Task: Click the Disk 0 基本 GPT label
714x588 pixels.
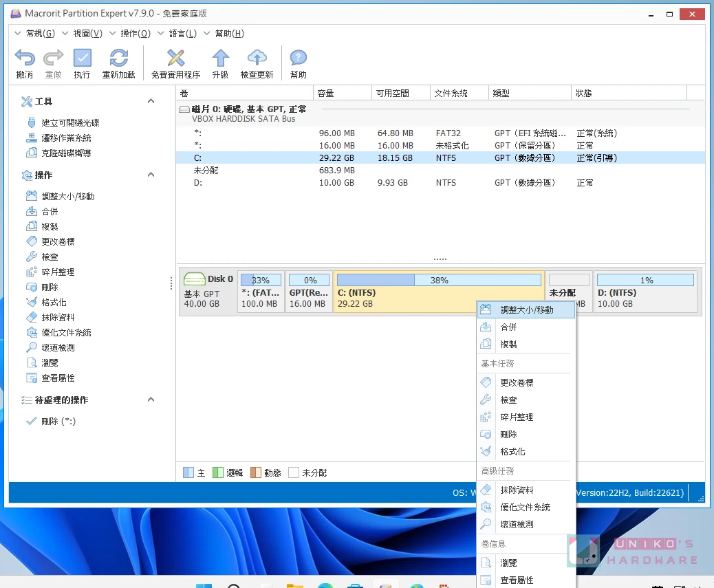Action: click(208, 292)
